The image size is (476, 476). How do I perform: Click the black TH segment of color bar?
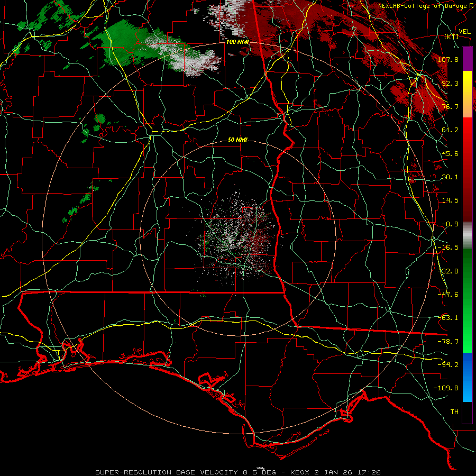click(467, 413)
